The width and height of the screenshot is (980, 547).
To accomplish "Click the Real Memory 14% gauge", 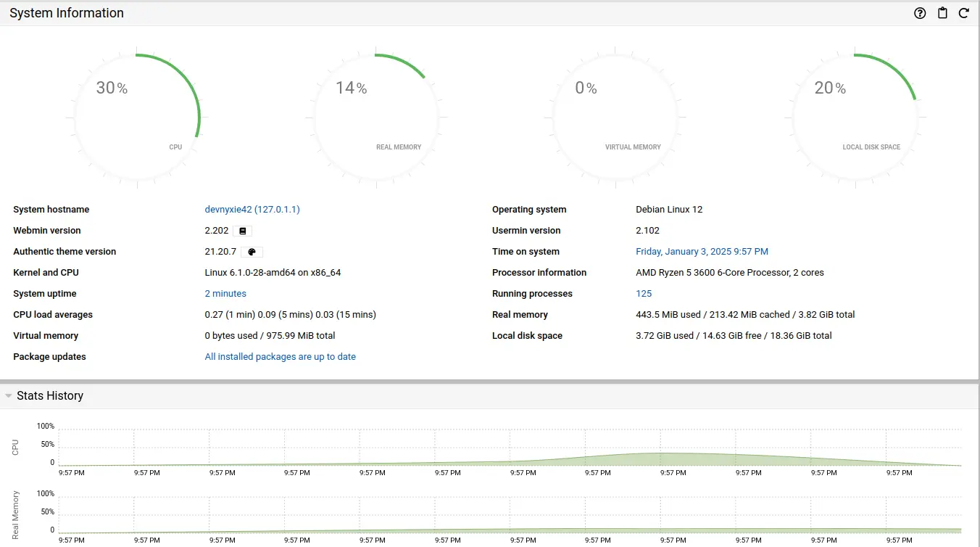I will (375, 117).
